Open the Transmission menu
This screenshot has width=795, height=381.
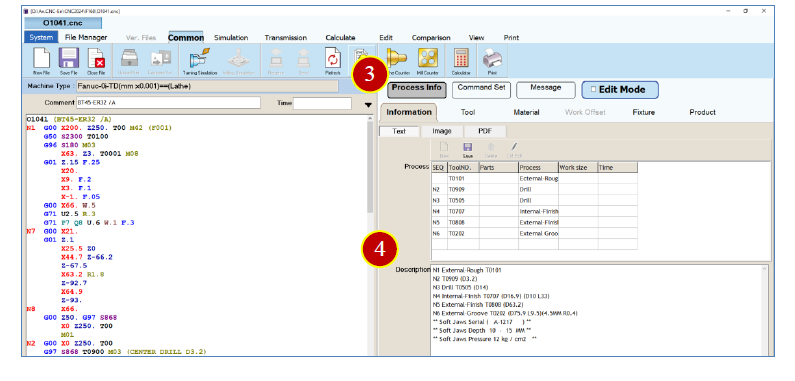285,38
